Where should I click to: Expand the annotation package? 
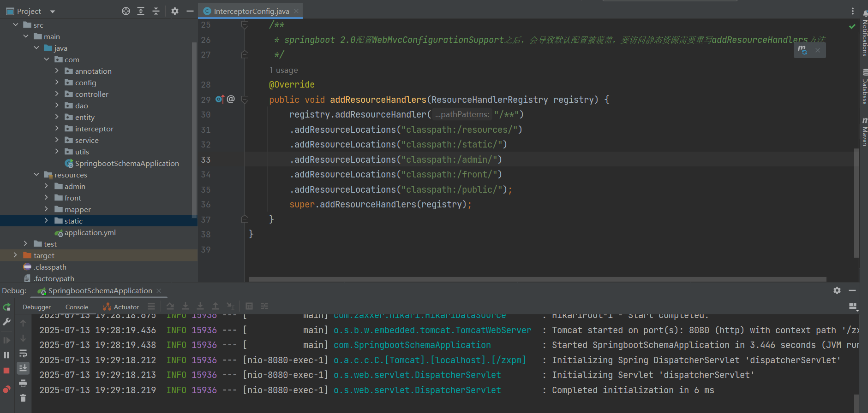pos(57,71)
